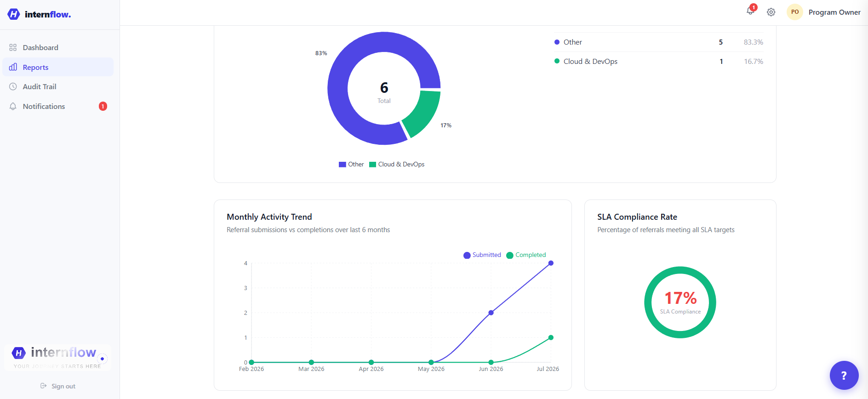This screenshot has height=399, width=868.
Task: Toggle Cloud & DevOps legend under donut chart
Action: pos(397,164)
